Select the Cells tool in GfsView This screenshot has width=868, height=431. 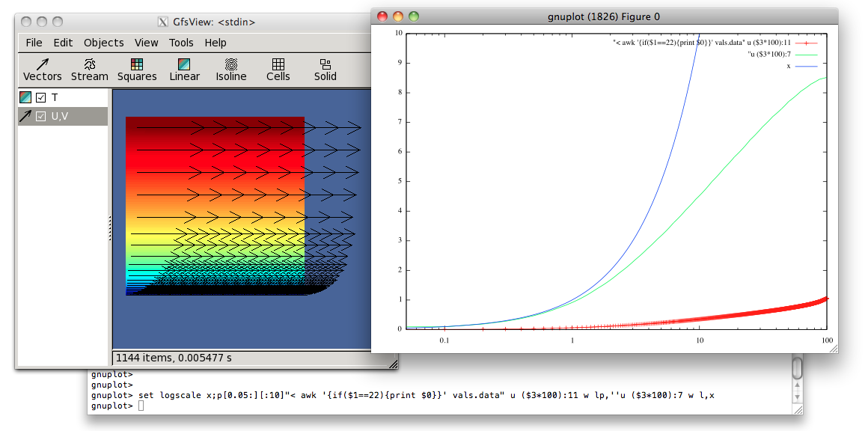[278, 70]
